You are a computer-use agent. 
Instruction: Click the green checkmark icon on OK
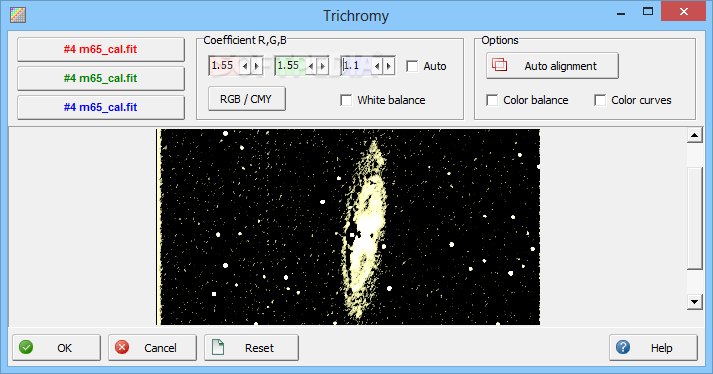point(26,348)
